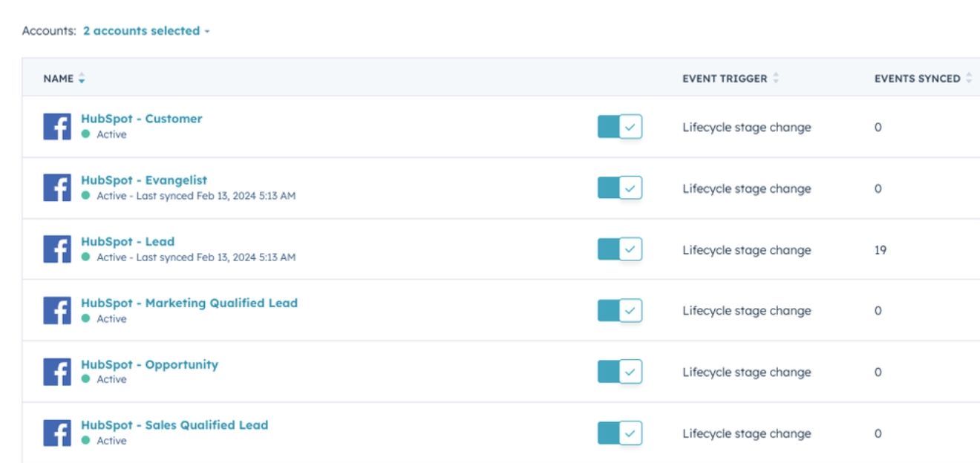
Task: Click 'Lifecycle stage change' in the HubSpot - Opportunity row
Action: click(x=747, y=372)
